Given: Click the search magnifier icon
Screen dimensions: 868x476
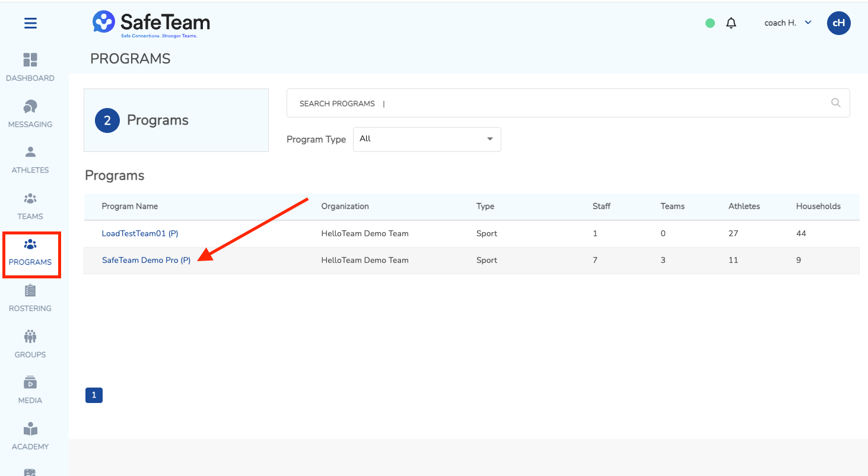Looking at the screenshot, I should 836,103.
